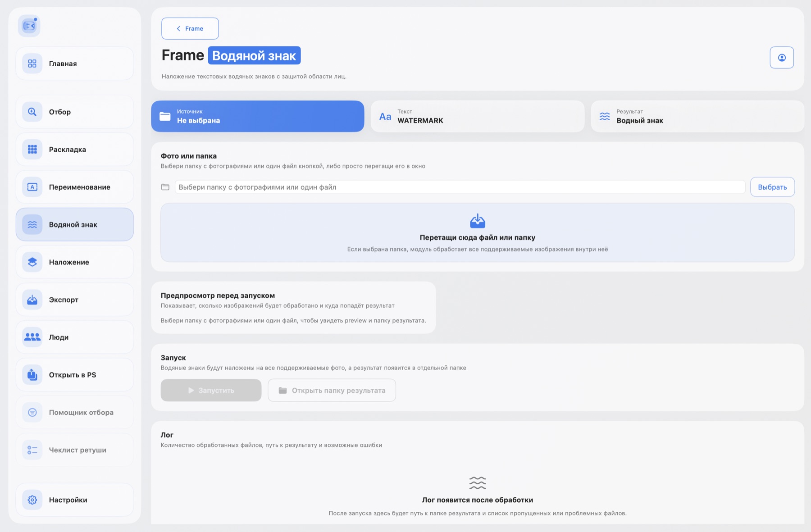The image size is (811, 532).
Task: Click the Переименование icon
Action: [x=32, y=187]
